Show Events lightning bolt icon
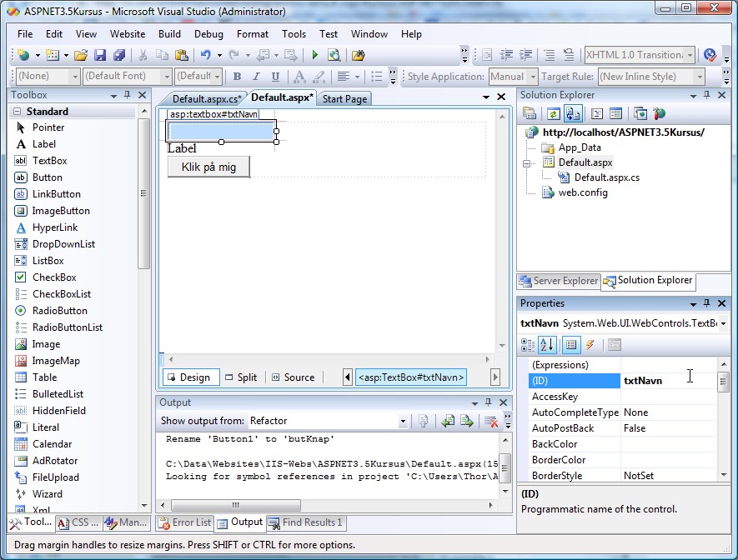Image resolution: width=738 pixels, height=560 pixels. coord(590,345)
